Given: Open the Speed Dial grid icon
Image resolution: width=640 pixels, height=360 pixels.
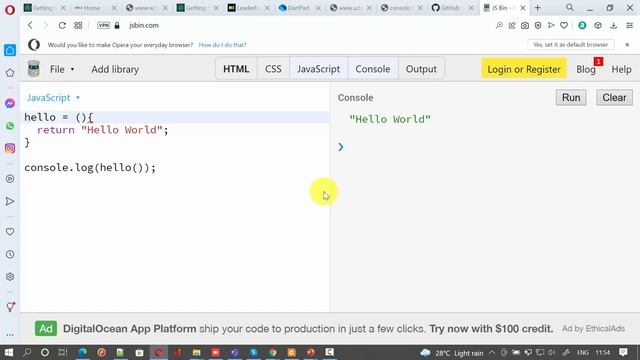Looking at the screenshot, I should pyautogui.click(x=78, y=25).
